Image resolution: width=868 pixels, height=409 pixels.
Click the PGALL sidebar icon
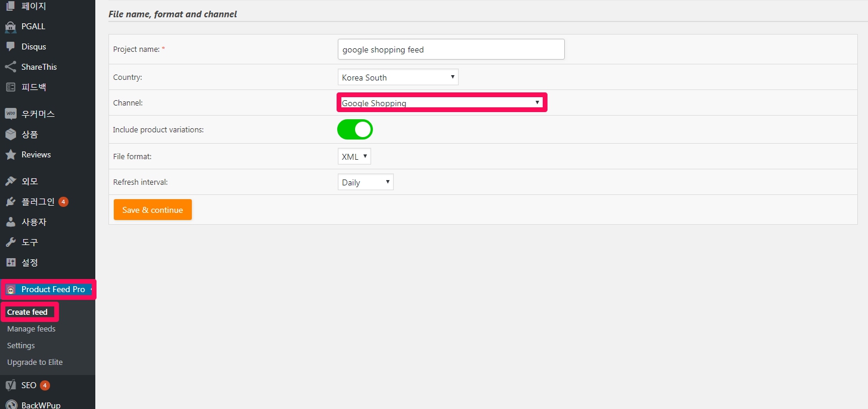click(x=10, y=26)
